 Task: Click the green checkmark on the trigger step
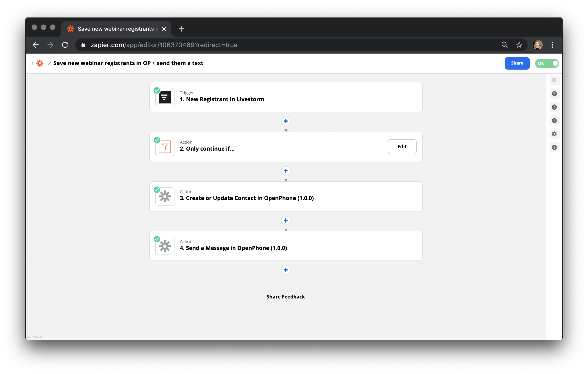point(157,90)
